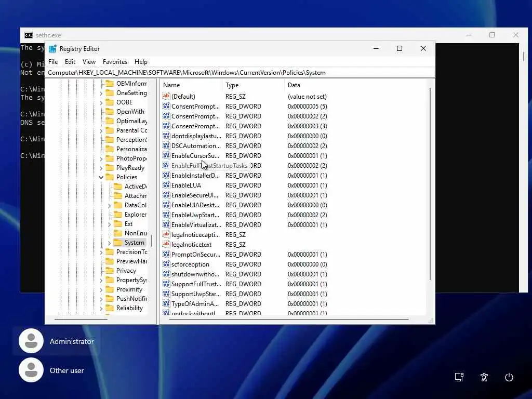
Task: Click data value 0x00000005 (5)
Action: 308,106
